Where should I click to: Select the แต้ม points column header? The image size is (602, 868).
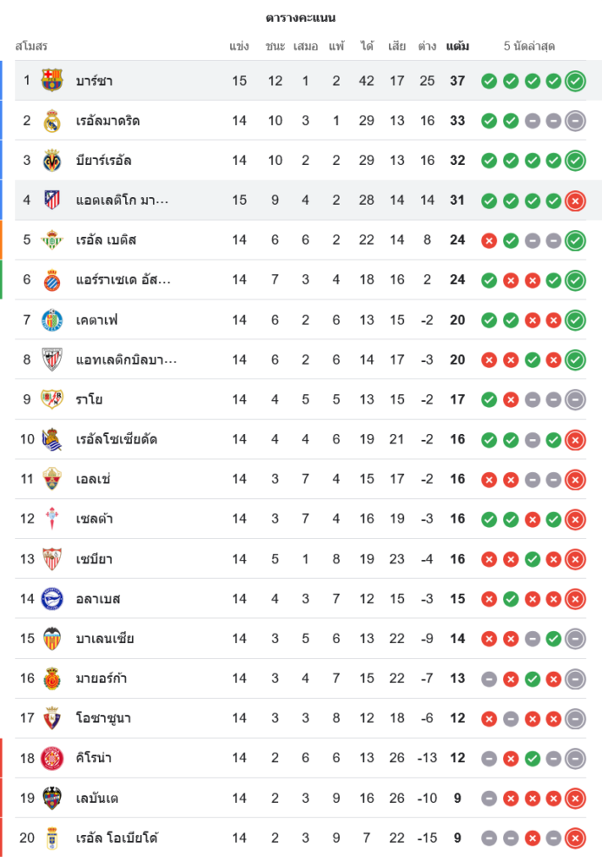[458, 46]
